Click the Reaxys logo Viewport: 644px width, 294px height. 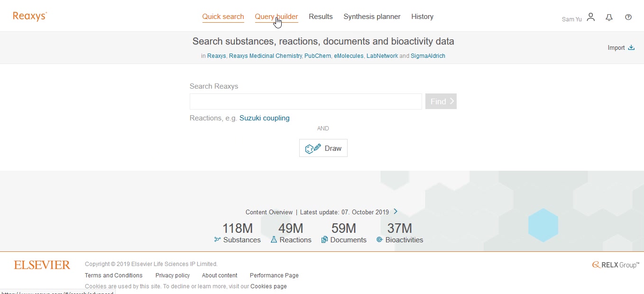29,17
